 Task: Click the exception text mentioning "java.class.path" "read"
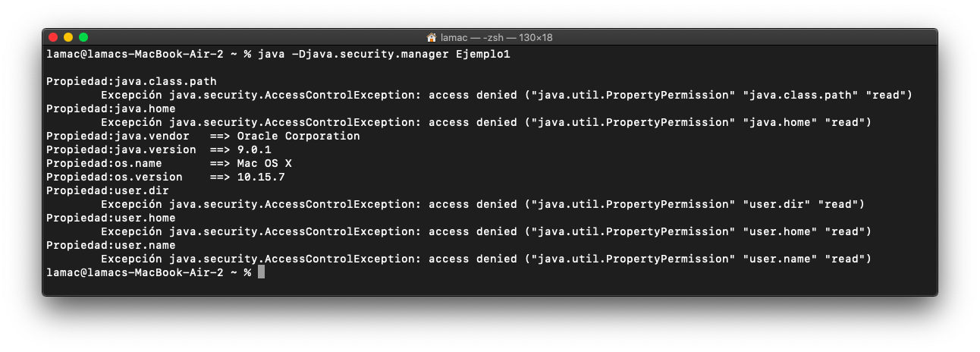(507, 95)
